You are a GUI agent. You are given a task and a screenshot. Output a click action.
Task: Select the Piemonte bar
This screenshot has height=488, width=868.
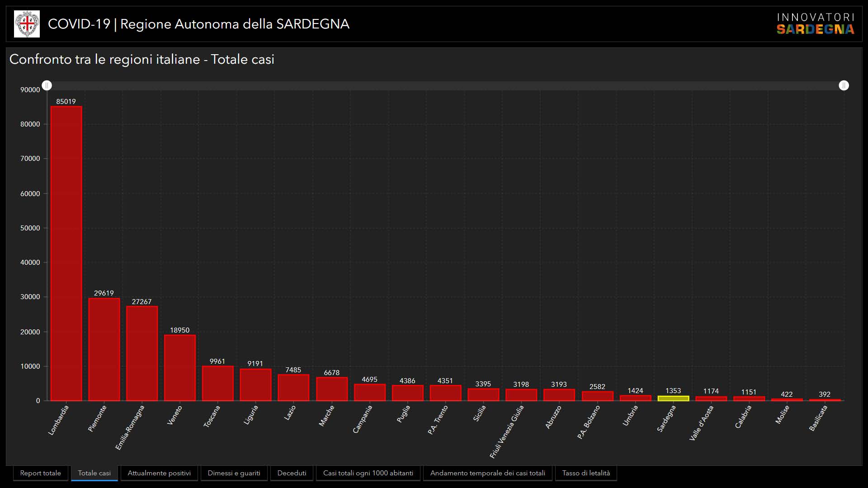[x=104, y=349]
